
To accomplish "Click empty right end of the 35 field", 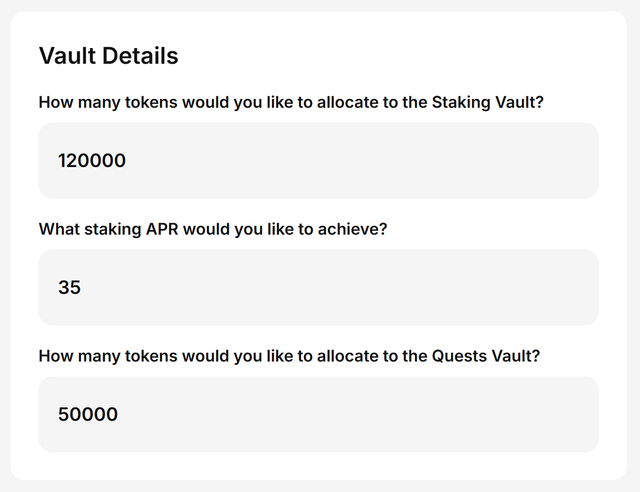I will [x=540, y=287].
